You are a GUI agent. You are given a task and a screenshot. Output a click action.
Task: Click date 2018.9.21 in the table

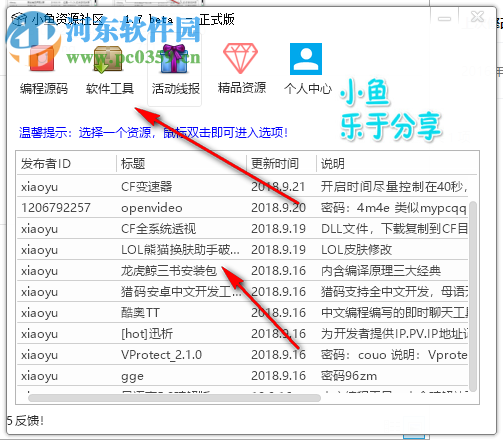pyautogui.click(x=278, y=187)
